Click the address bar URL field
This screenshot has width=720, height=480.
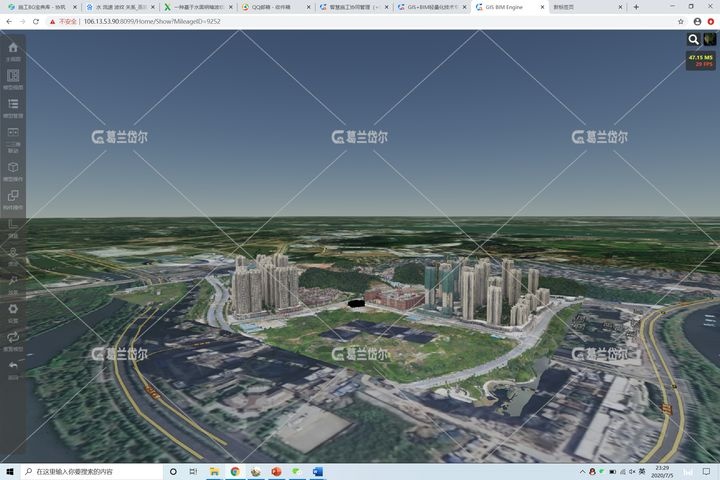click(150, 21)
